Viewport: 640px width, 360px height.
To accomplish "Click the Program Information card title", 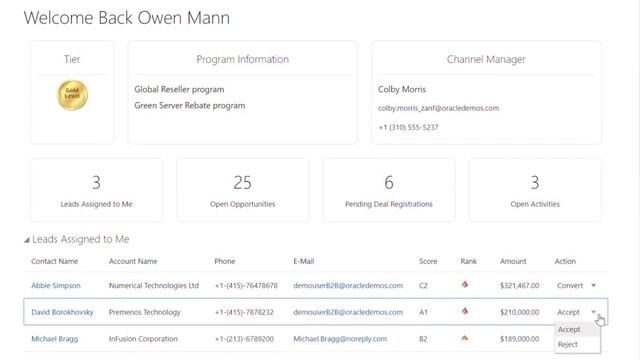I will coord(242,59).
